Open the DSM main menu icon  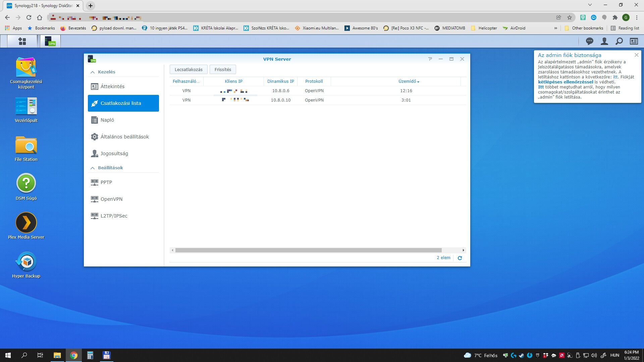click(22, 41)
